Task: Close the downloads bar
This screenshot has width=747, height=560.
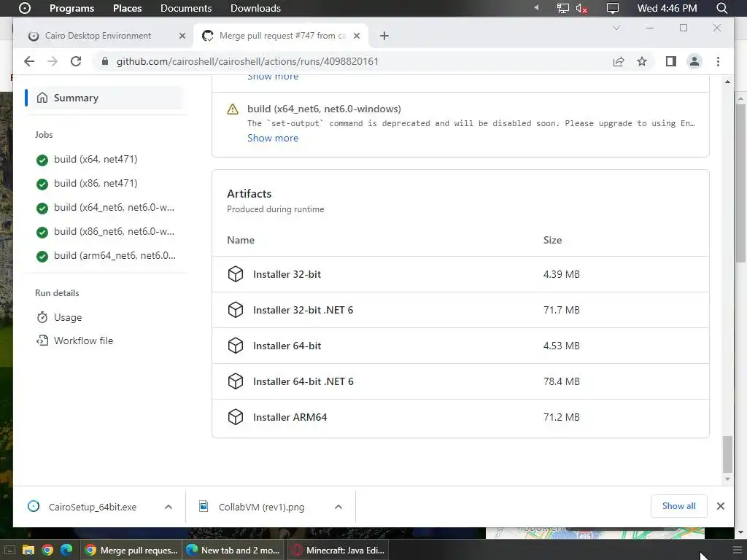Action: tap(720, 506)
